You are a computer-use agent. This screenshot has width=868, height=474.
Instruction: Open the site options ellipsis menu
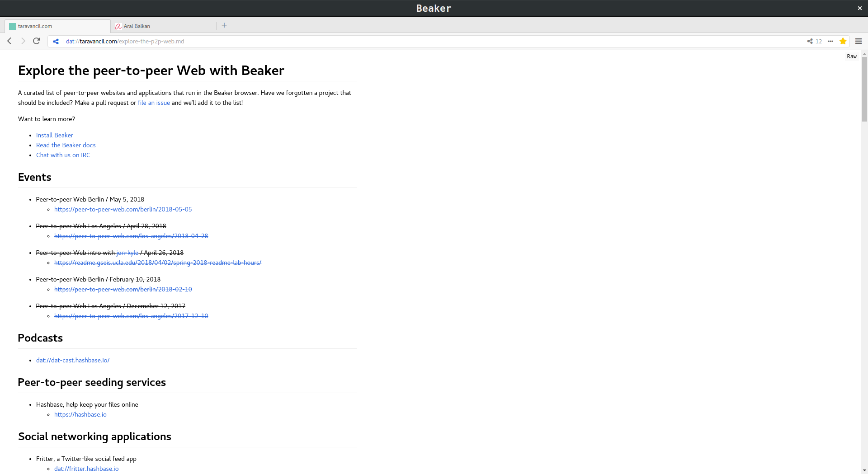tap(830, 41)
